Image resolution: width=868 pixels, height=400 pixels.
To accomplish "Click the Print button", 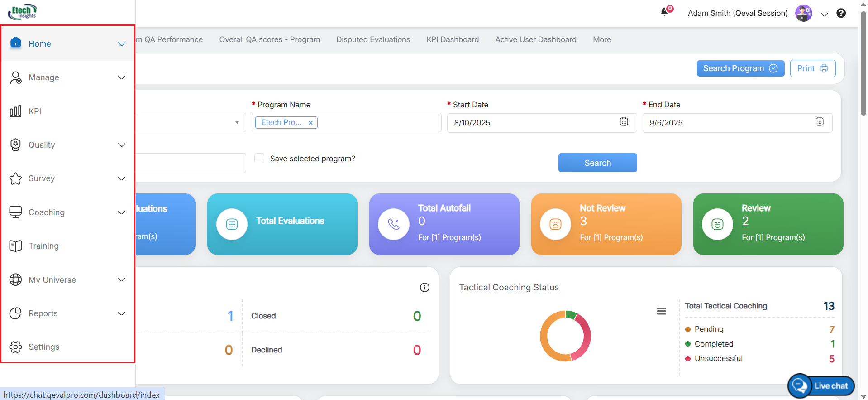I will (812, 68).
